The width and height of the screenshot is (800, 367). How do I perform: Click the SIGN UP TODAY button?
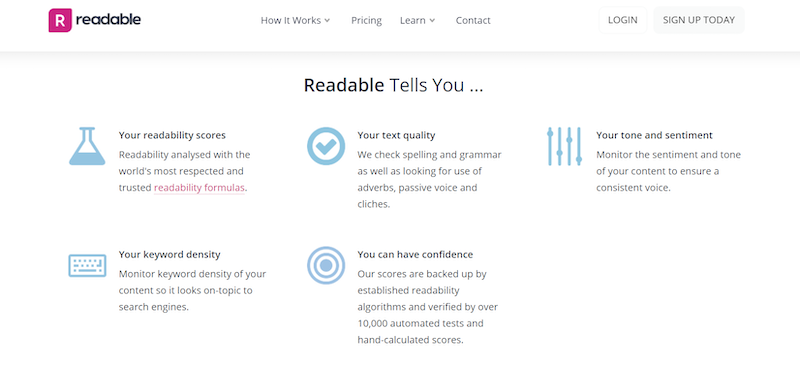(x=698, y=20)
